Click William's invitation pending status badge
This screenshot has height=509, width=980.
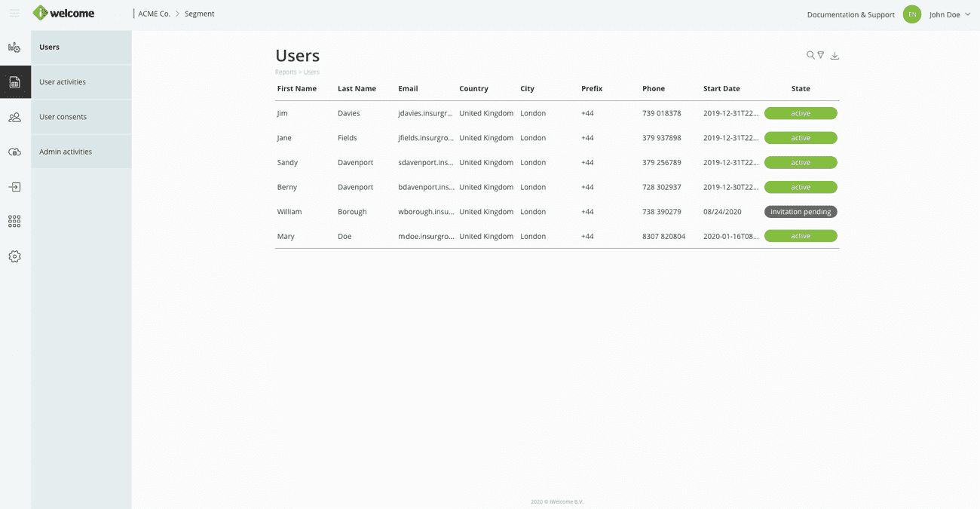coord(801,212)
